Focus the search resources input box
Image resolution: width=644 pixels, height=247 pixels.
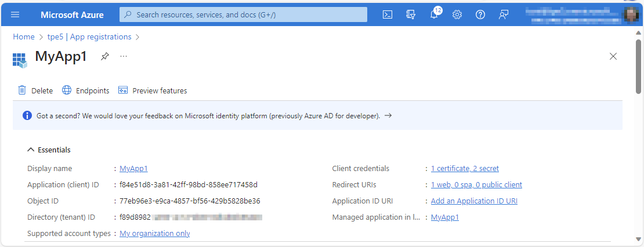coord(243,14)
